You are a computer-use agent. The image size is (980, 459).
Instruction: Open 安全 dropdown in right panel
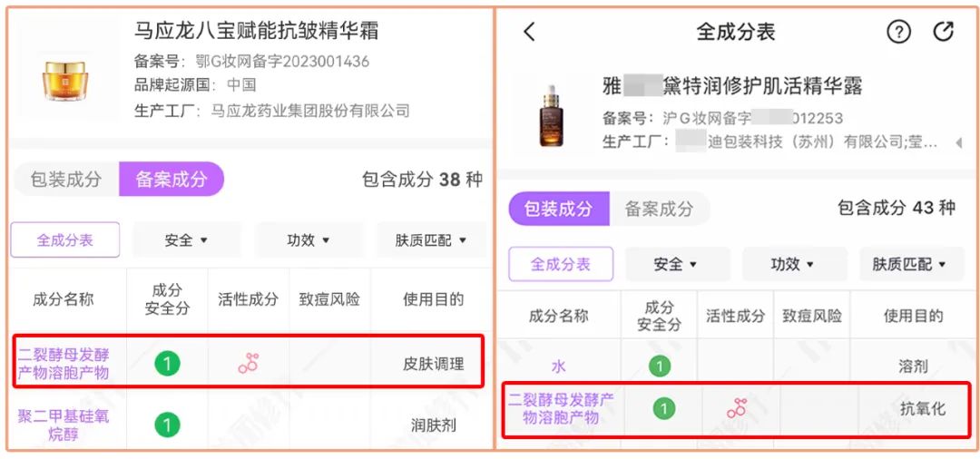(676, 264)
